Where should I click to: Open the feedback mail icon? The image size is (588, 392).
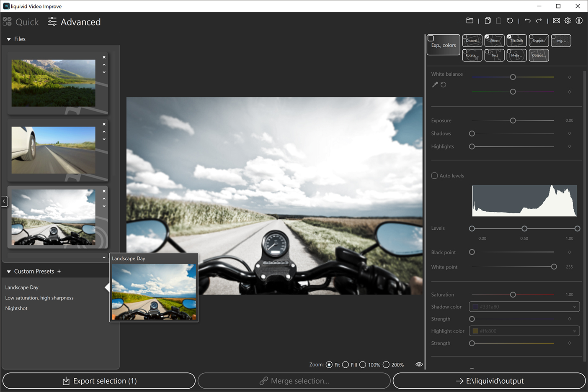(x=556, y=20)
